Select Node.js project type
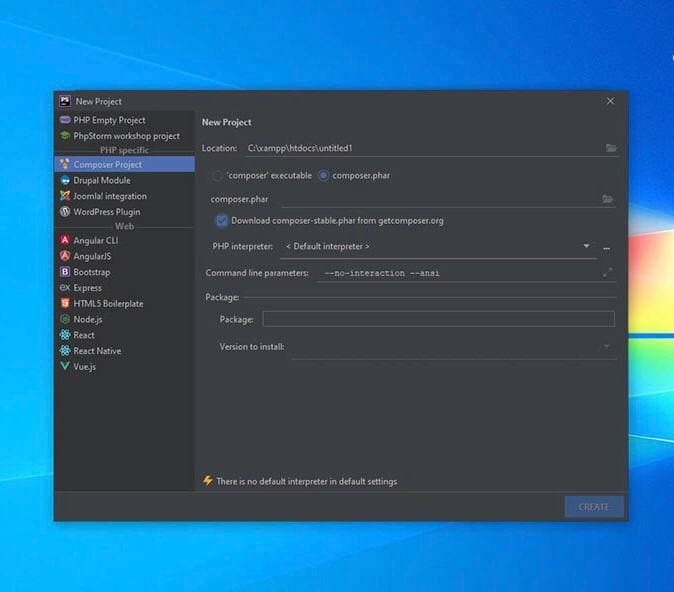 click(125, 319)
